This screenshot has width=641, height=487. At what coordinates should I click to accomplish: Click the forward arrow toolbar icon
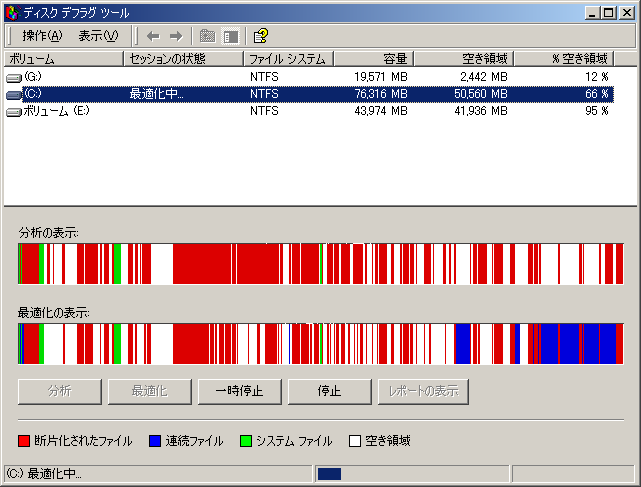[175, 36]
